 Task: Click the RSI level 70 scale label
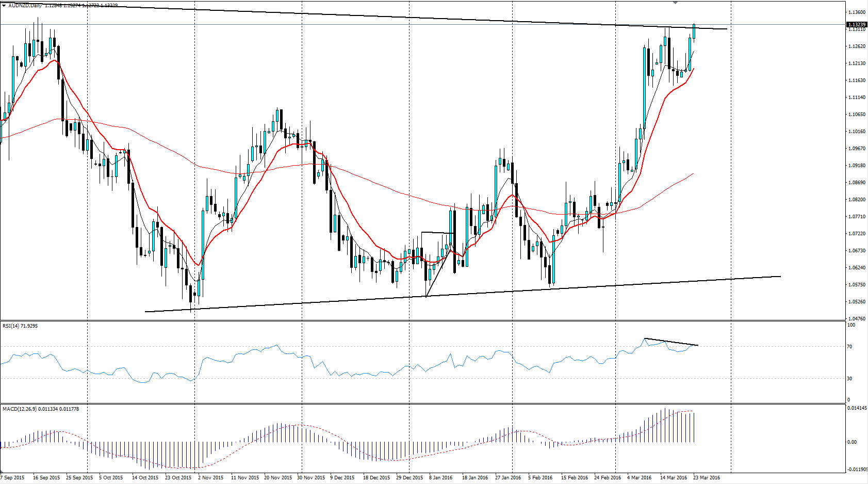click(850, 347)
